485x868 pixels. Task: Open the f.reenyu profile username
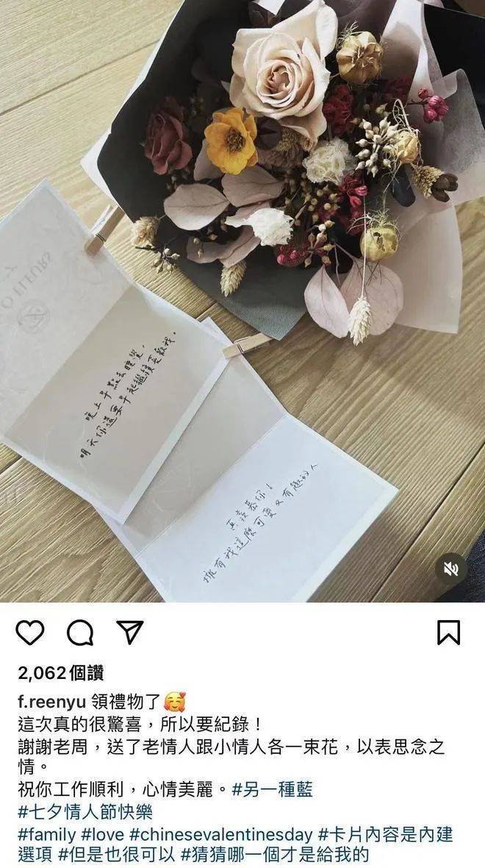pyautogui.click(x=51, y=702)
